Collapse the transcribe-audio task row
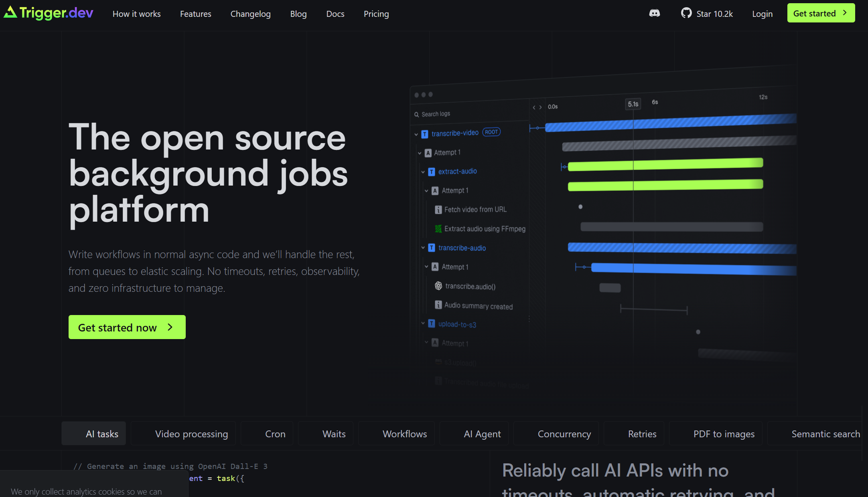The image size is (868, 497). (x=423, y=248)
